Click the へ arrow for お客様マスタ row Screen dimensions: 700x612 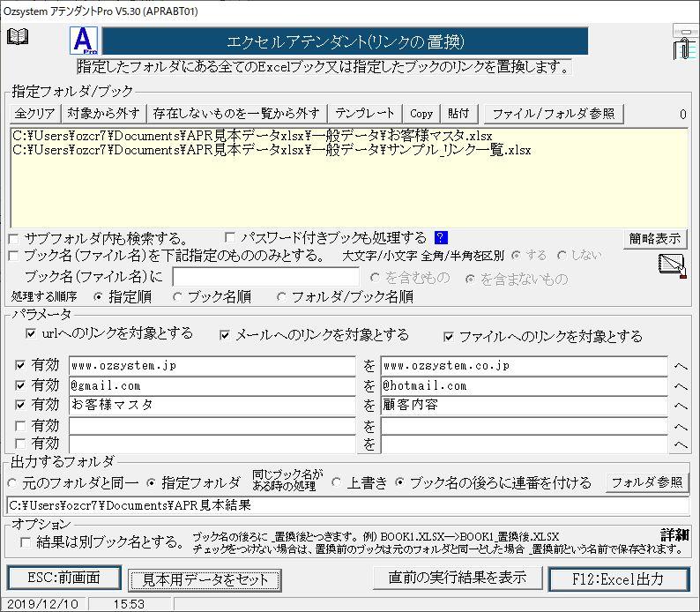tap(681, 406)
